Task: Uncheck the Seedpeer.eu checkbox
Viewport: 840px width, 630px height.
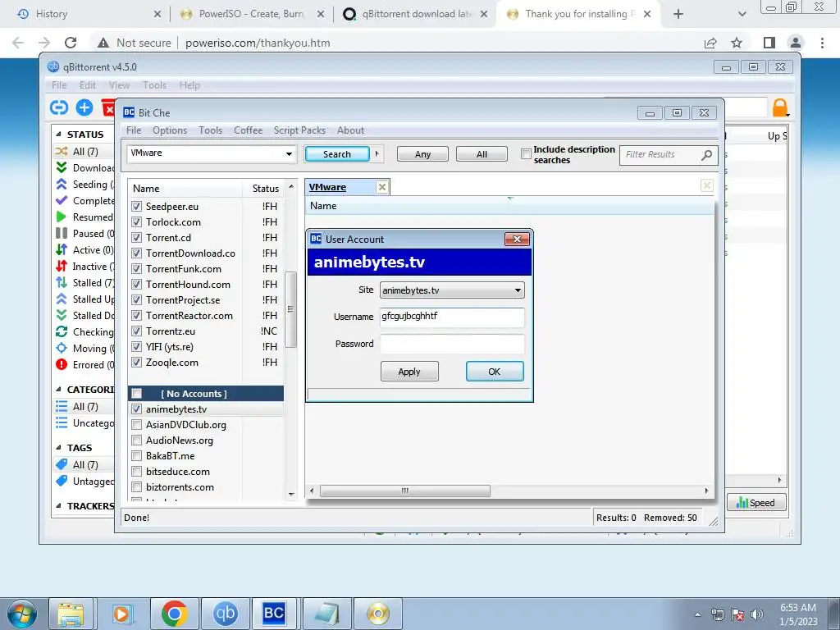Action: click(137, 206)
